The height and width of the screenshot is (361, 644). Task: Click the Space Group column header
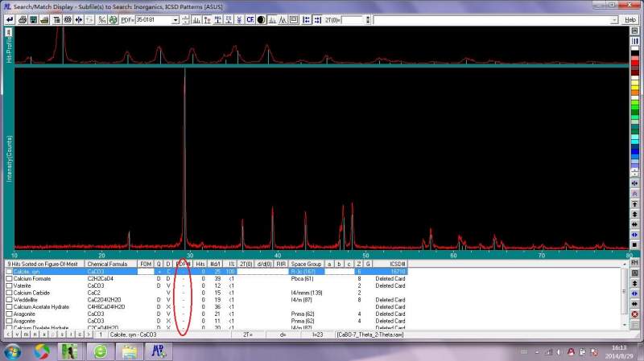coord(306,264)
